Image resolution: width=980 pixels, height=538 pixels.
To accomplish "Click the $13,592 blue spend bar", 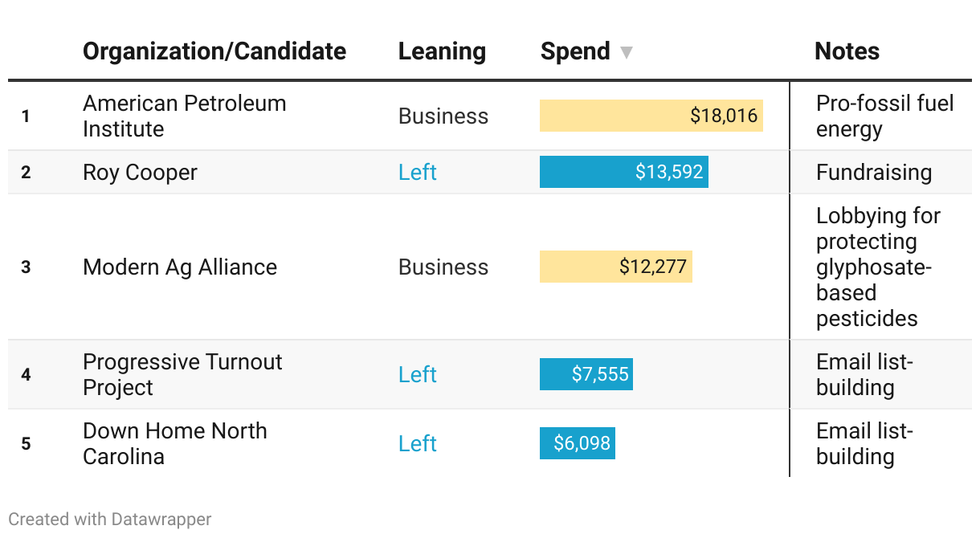I will [x=623, y=172].
